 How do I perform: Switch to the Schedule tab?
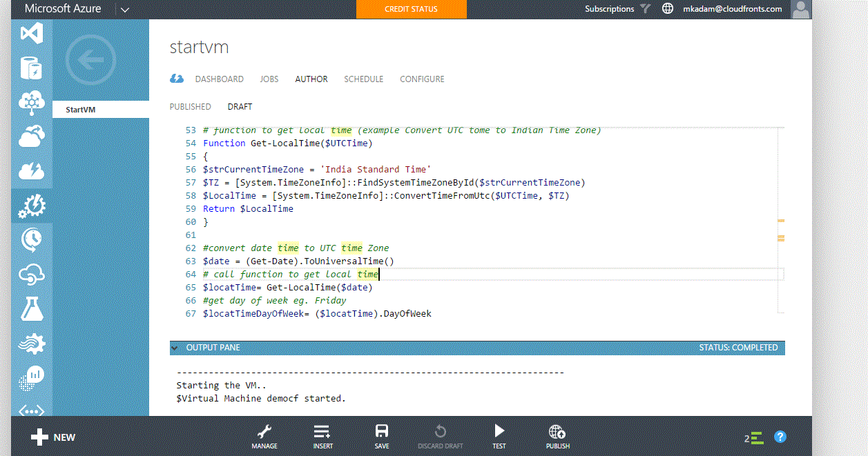point(364,79)
